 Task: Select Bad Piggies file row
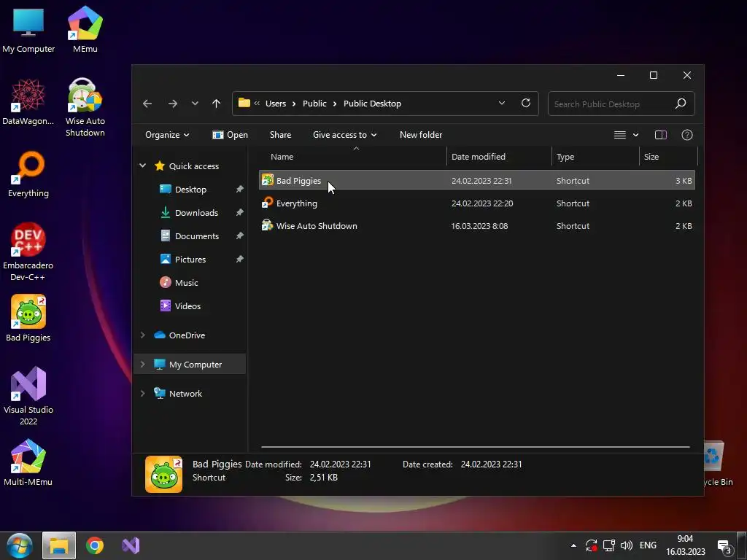477,181
